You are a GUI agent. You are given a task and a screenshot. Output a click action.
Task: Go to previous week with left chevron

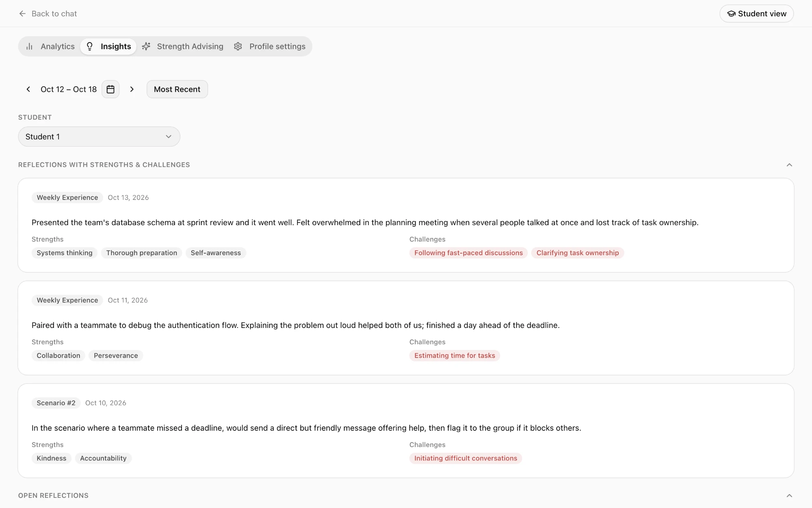(x=28, y=89)
